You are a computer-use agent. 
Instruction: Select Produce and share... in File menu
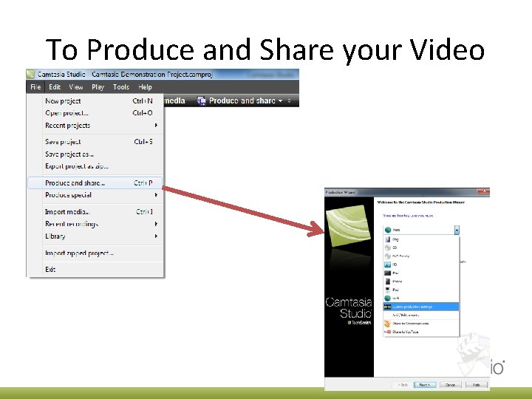[95, 183]
